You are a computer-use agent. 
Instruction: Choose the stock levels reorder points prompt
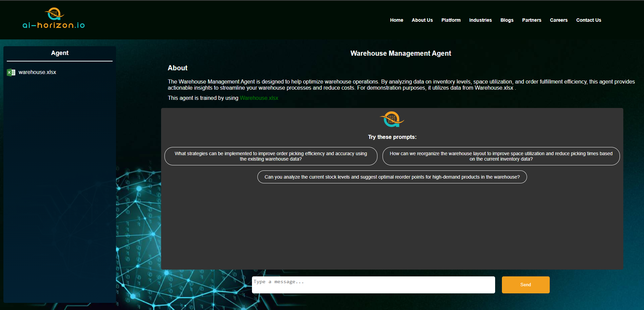(x=392, y=177)
